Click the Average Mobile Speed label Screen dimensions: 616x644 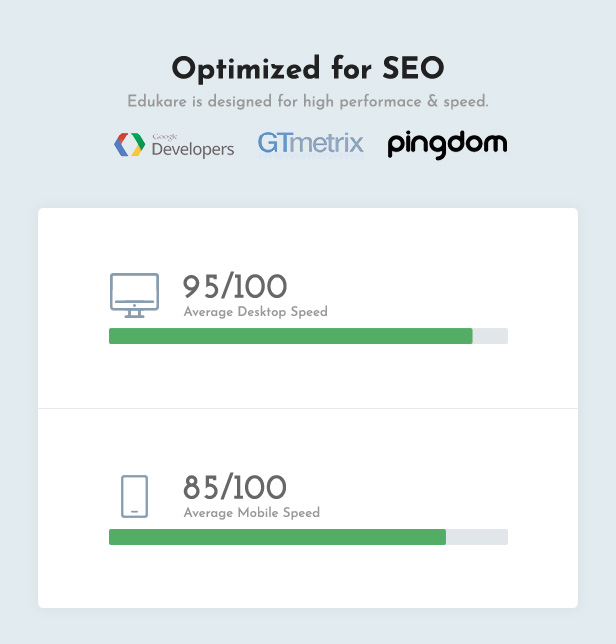tap(252, 513)
